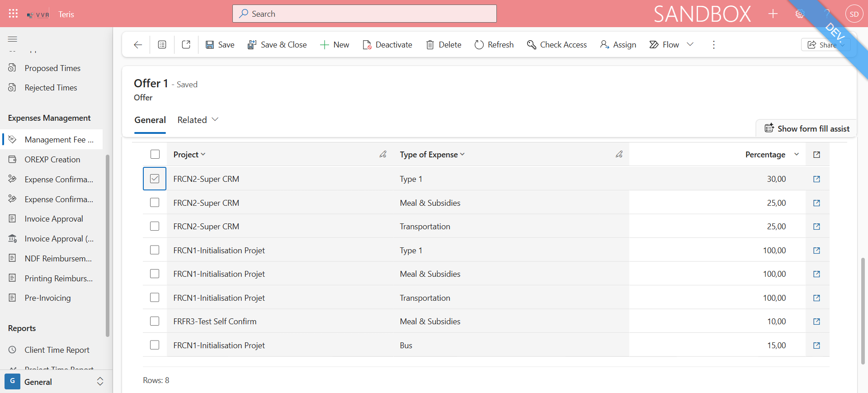Open Invoice Approval sidebar item
This screenshot has width=868, height=393.
point(52,219)
